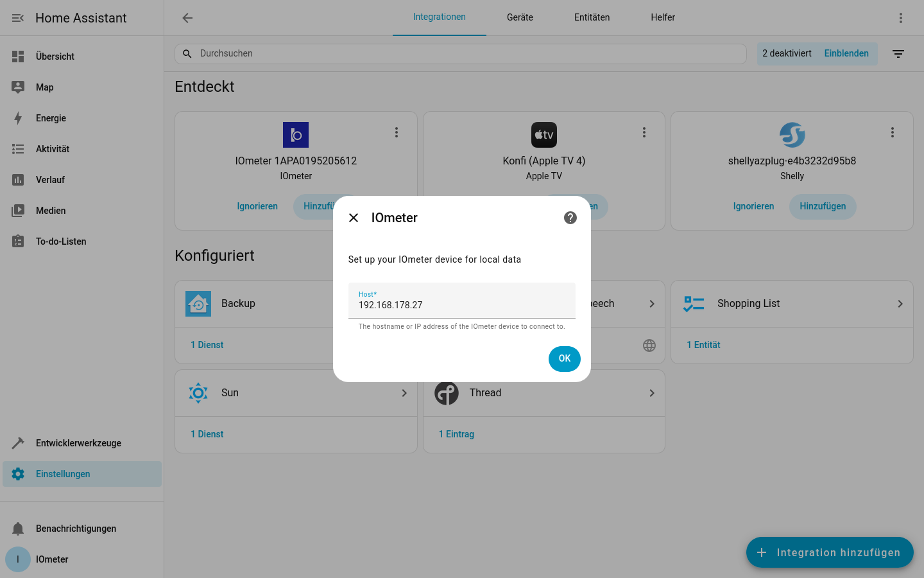Switch to the Helfer tab
This screenshot has width=924, height=578.
(663, 17)
